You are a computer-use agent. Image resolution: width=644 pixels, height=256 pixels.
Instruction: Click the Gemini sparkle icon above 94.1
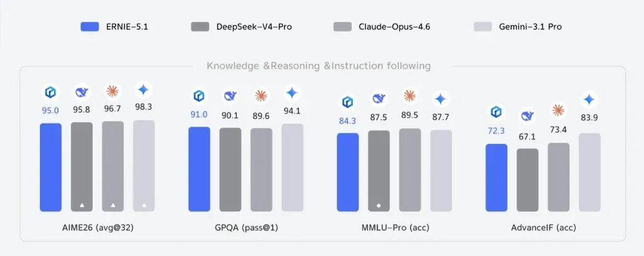(292, 93)
